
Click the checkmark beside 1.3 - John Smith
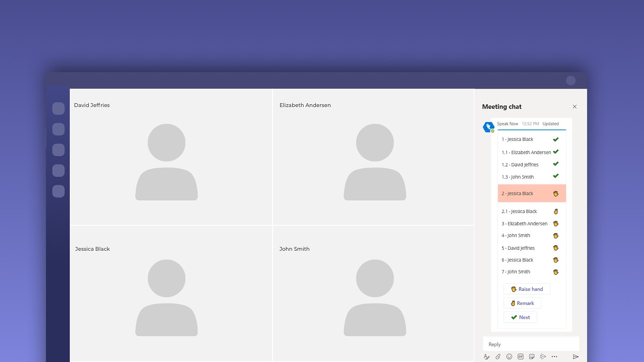[556, 176]
